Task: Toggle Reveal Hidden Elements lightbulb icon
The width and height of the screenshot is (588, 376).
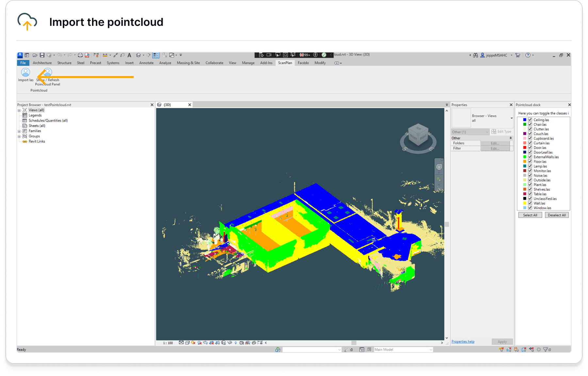Action: tap(236, 343)
